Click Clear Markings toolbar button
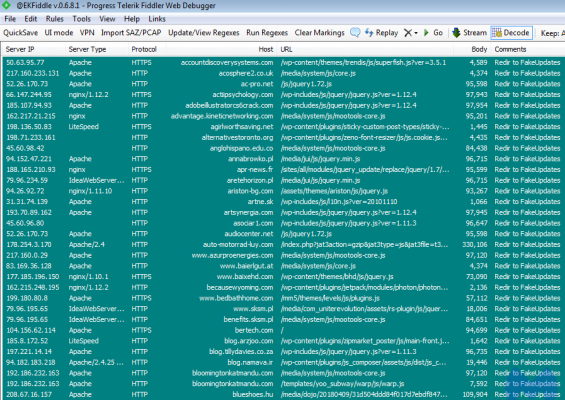 click(x=320, y=33)
